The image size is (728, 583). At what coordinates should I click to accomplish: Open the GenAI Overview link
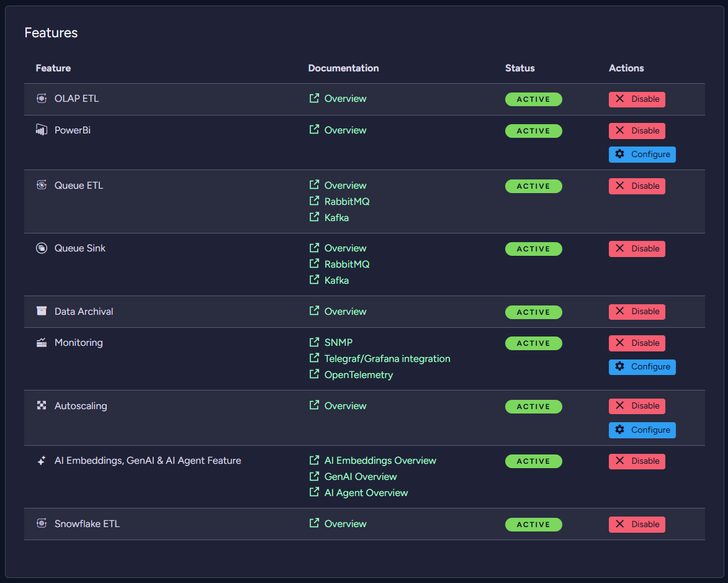click(x=361, y=476)
